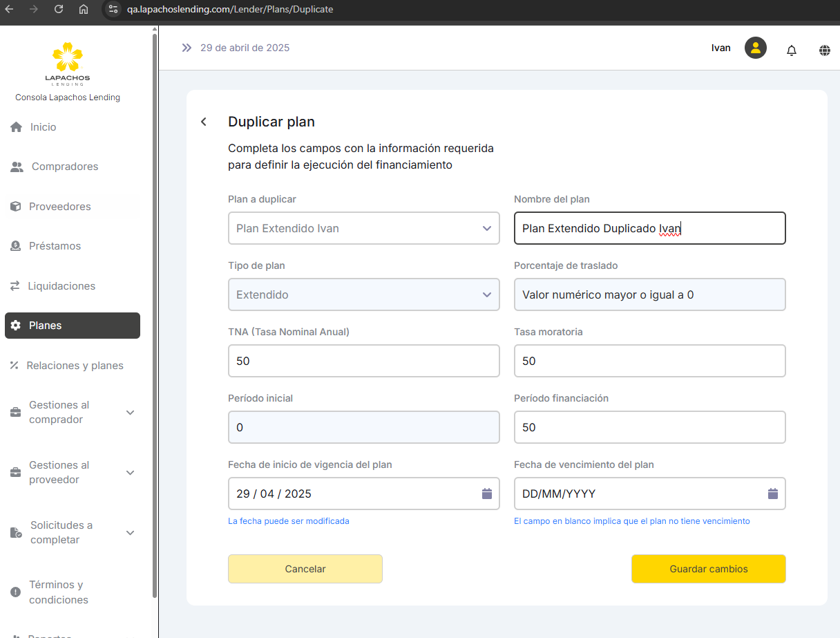Image resolution: width=840 pixels, height=638 pixels.
Task: Open calendar for Fecha de vencimiento
Action: click(772, 494)
